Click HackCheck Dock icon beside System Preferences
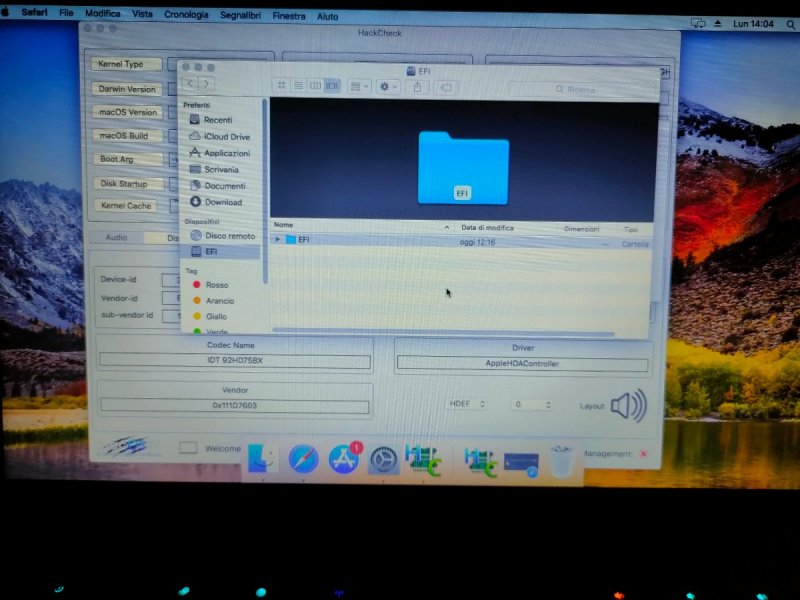 pos(423,460)
